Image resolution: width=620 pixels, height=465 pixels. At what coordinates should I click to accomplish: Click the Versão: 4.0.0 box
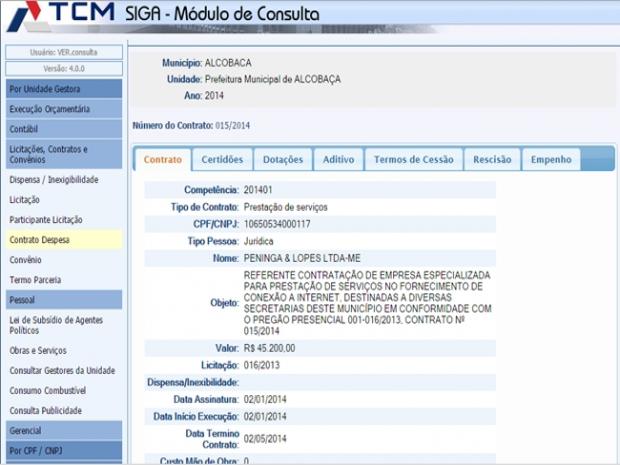point(64,68)
